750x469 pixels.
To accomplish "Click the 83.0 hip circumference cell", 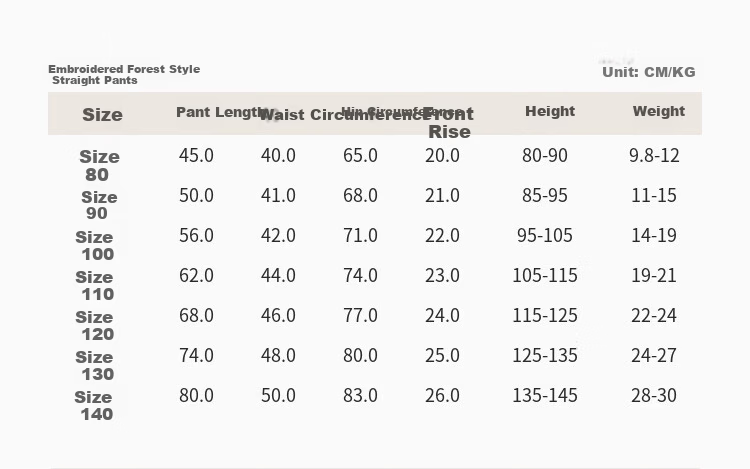I will click(360, 395).
